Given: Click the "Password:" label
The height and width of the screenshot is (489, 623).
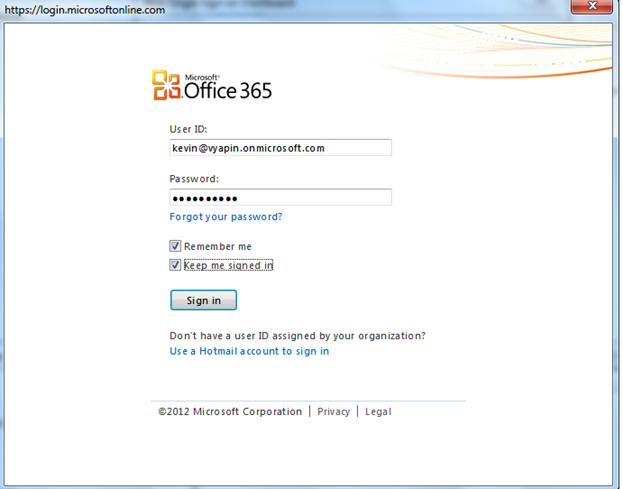Looking at the screenshot, I should pos(194,179).
